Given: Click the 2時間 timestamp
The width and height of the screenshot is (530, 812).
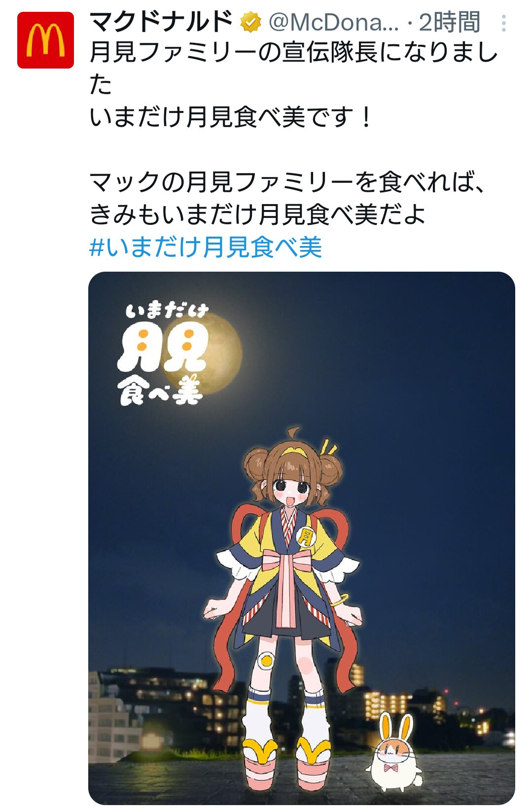Looking at the screenshot, I should [449, 22].
